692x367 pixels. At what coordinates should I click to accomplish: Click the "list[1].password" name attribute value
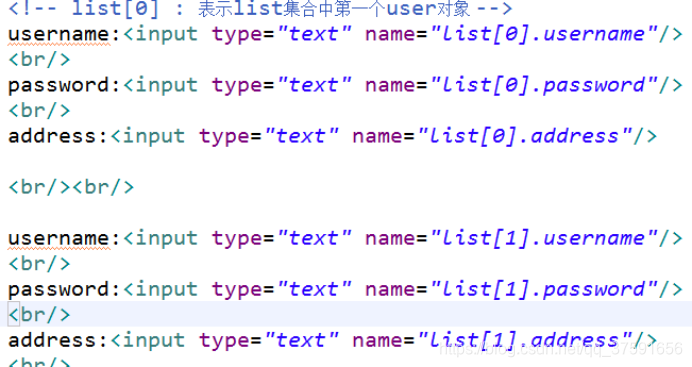coord(544,289)
